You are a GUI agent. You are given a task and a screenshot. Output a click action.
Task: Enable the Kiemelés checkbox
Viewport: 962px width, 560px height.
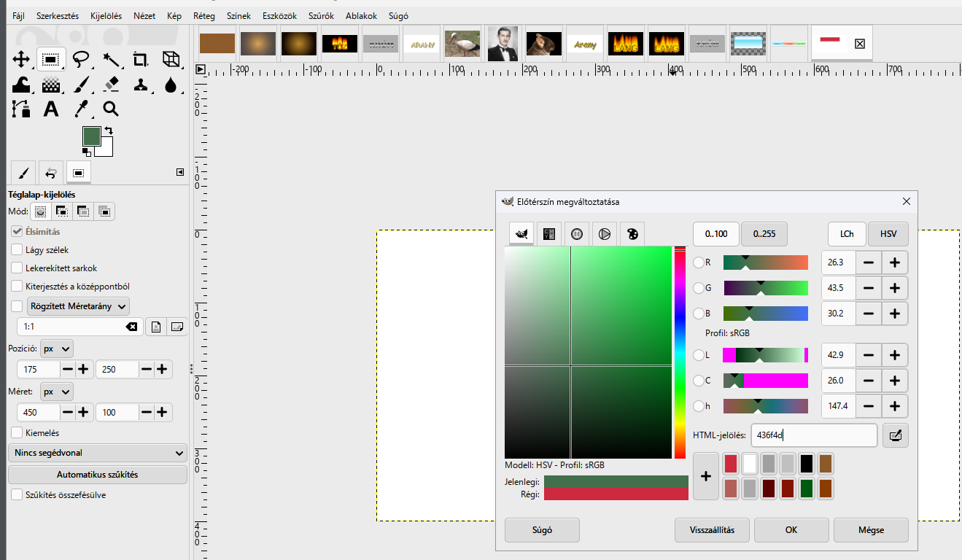[18, 433]
